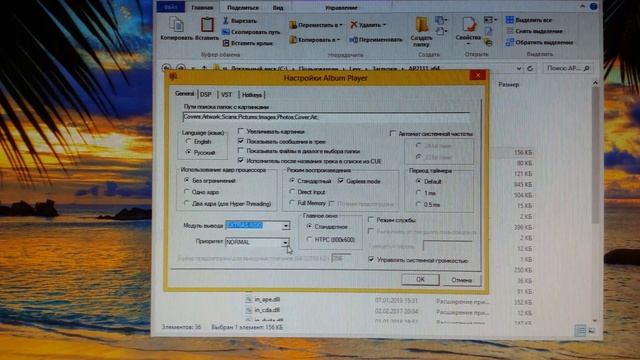
Task: Enable Автомат системной частоты checkbox
Action: (x=393, y=133)
